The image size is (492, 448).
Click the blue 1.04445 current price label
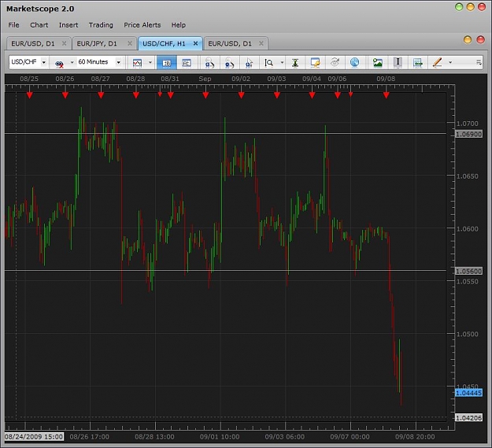tap(468, 393)
